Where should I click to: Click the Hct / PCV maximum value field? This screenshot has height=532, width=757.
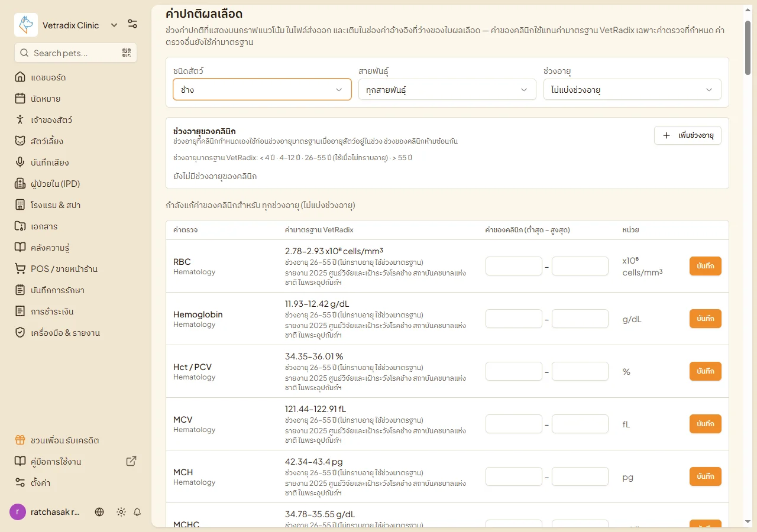pos(580,371)
